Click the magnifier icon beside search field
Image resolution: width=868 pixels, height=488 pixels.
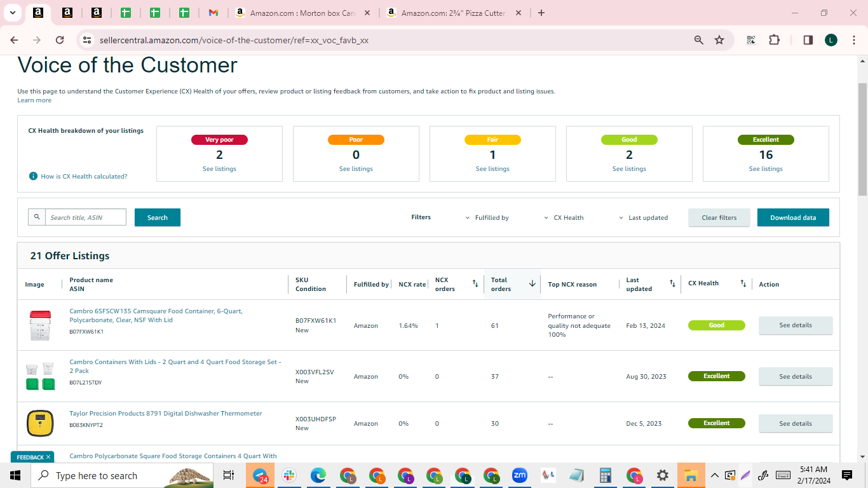point(37,217)
